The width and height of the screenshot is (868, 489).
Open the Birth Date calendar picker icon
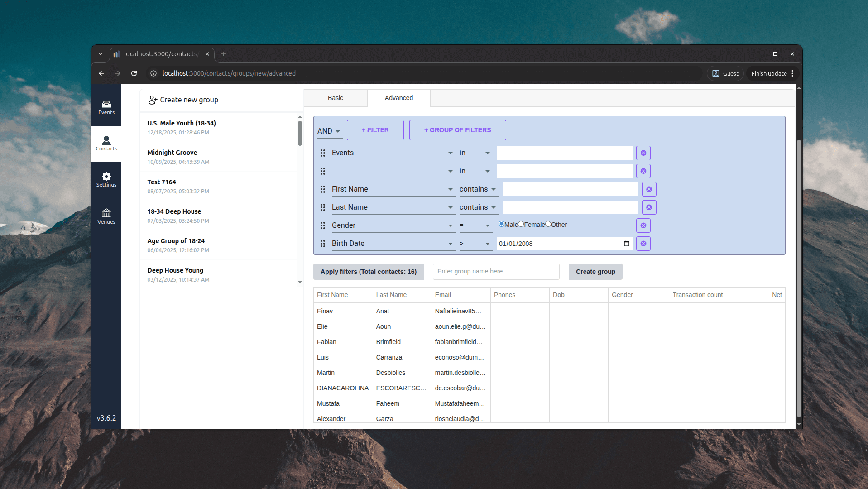click(626, 244)
